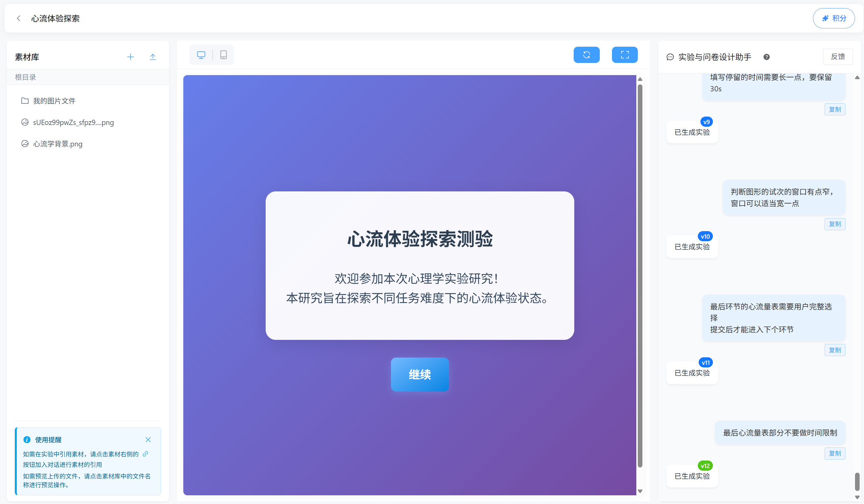Click the 积分 points button
Viewport: 864px width, 504px height.
click(x=834, y=18)
